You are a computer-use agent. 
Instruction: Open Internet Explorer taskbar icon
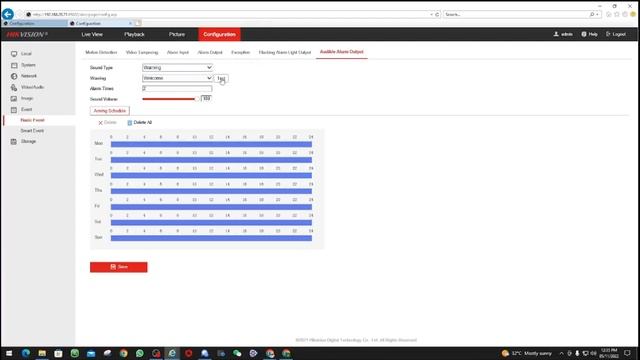(172, 353)
